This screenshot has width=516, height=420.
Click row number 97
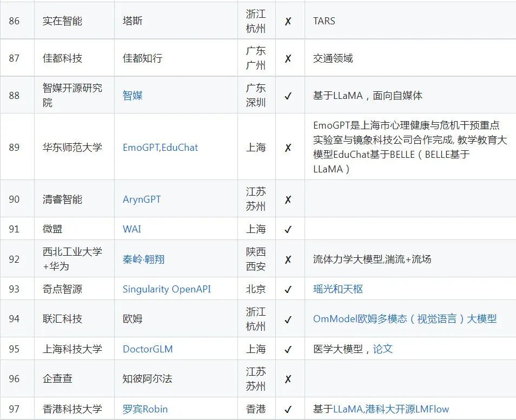click(14, 409)
